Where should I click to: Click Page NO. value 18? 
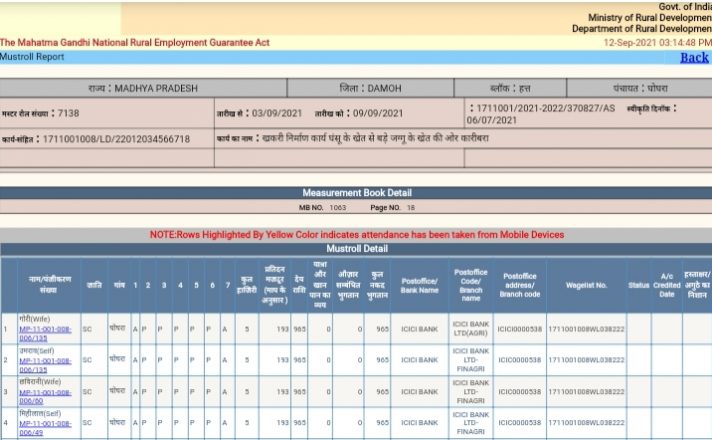tap(411, 208)
